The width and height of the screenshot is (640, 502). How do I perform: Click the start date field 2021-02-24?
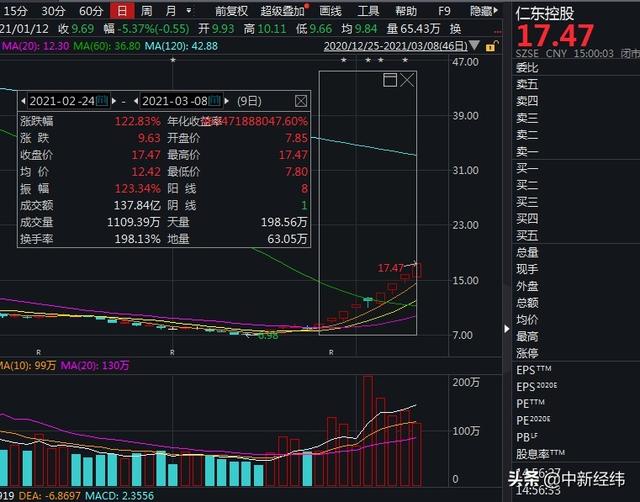point(62,101)
